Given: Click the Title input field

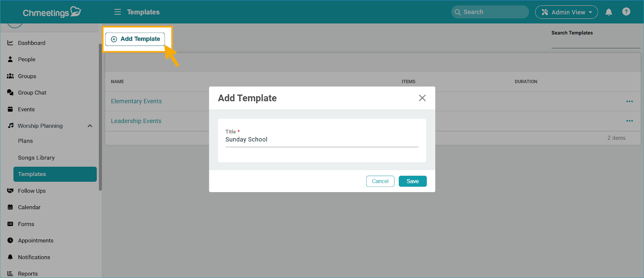Looking at the screenshot, I should tap(322, 140).
